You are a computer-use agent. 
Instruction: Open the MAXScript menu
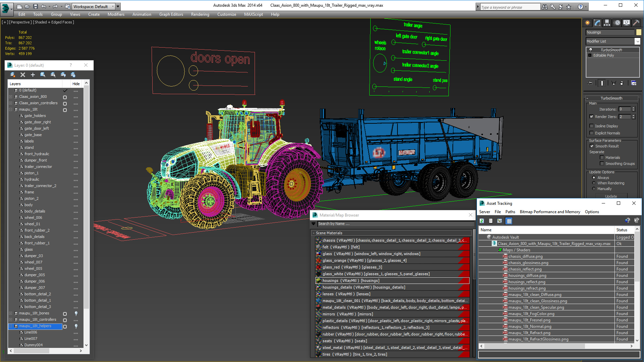[x=253, y=14]
